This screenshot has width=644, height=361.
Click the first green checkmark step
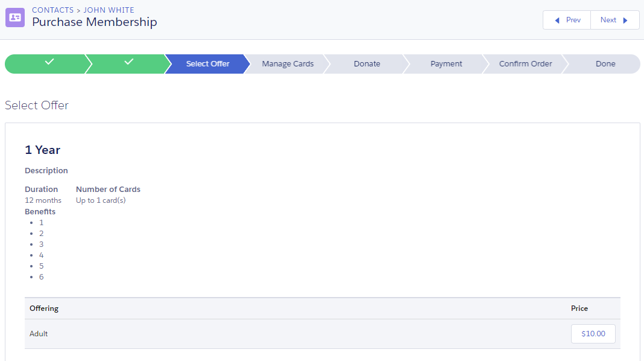[x=48, y=62]
